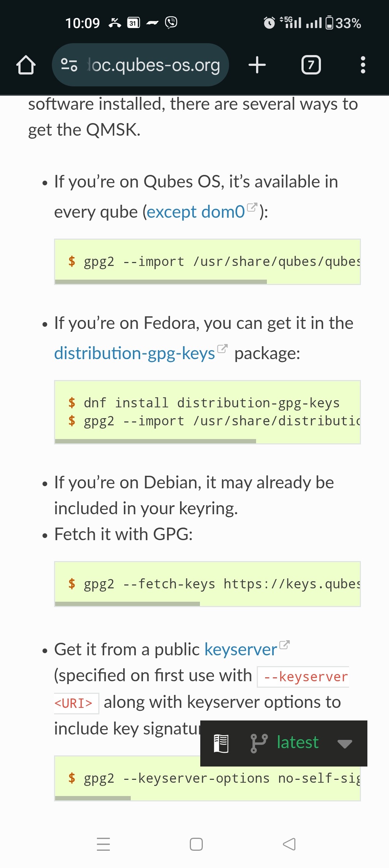Viewport: 389px width, 868px height.
Task: Click scrollbar under gpg2 --fetch-keys code
Action: 127,604
